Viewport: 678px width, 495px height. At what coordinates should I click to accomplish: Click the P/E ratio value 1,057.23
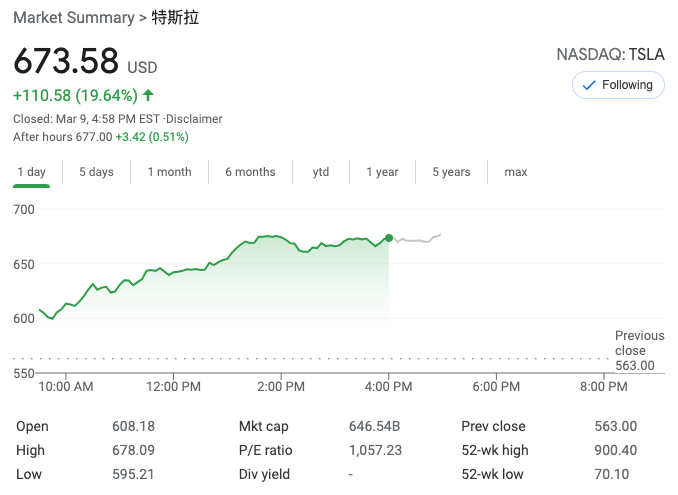[375, 450]
